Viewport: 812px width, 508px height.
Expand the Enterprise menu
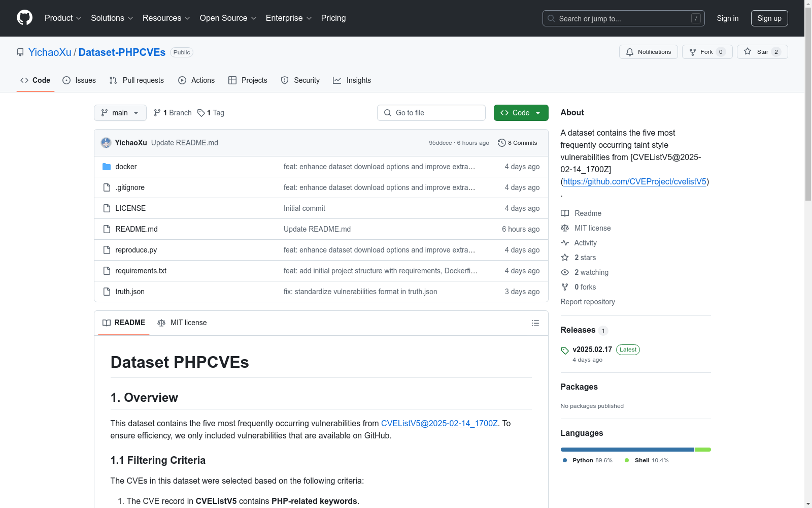[289, 18]
